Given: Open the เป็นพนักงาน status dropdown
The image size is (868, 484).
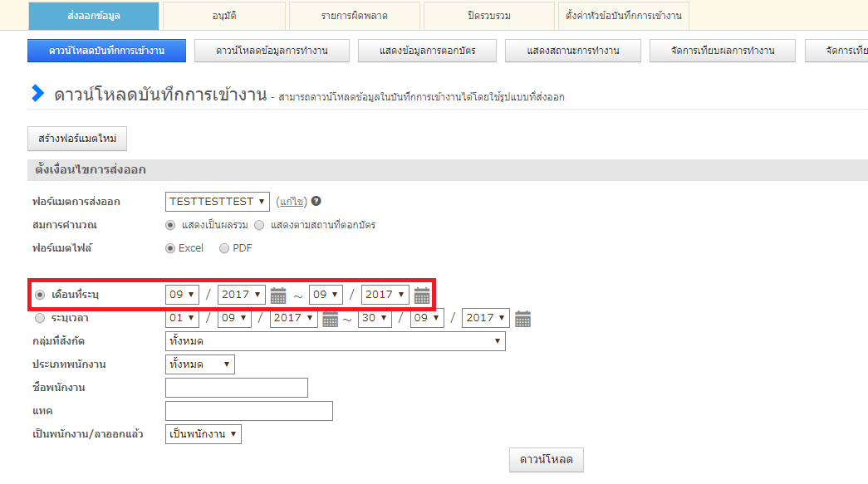Looking at the screenshot, I should [x=204, y=434].
